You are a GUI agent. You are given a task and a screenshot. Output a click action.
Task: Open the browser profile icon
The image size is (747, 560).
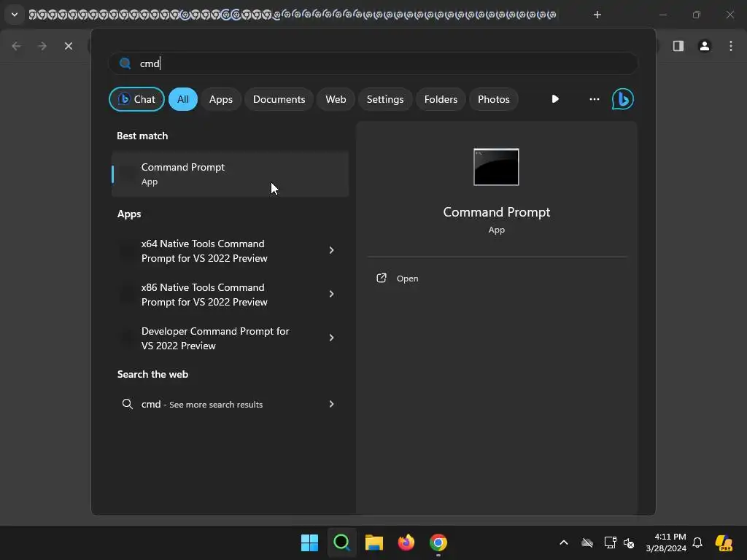pos(704,46)
